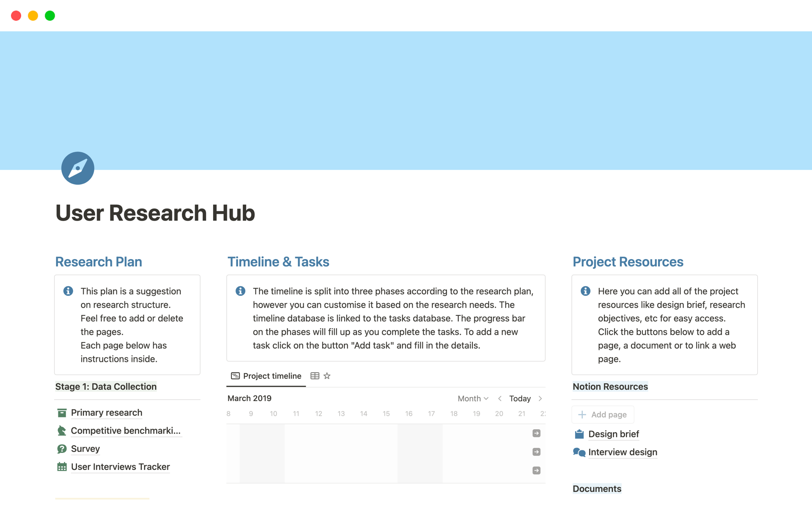Click the Project Resources info icon

[x=585, y=290]
